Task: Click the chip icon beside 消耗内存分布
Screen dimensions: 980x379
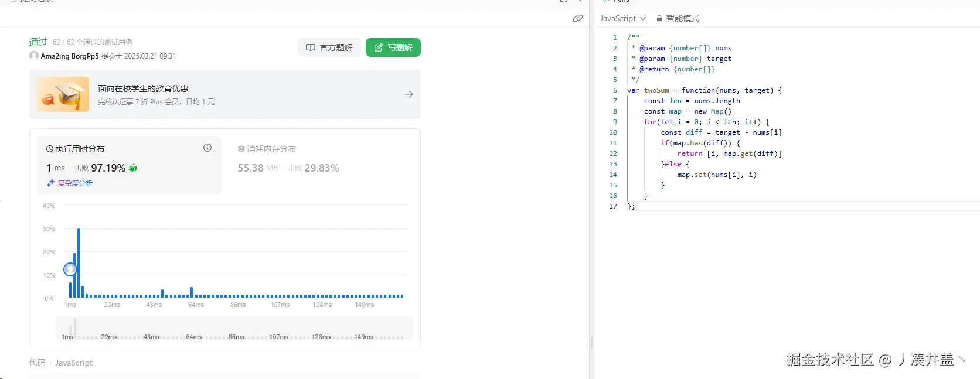Action: (241, 149)
